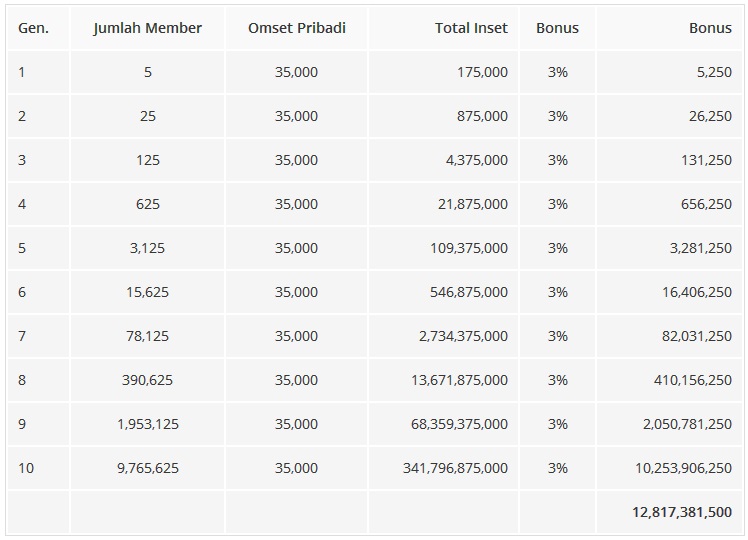Select the 9,765,625 member count cell
Viewport: 748px width, 540px height.
pos(148,468)
